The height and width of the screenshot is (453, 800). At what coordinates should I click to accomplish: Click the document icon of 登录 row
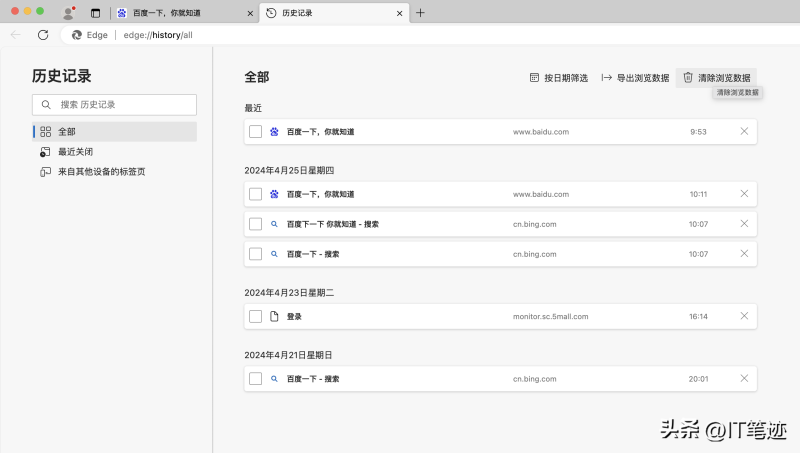coord(274,316)
